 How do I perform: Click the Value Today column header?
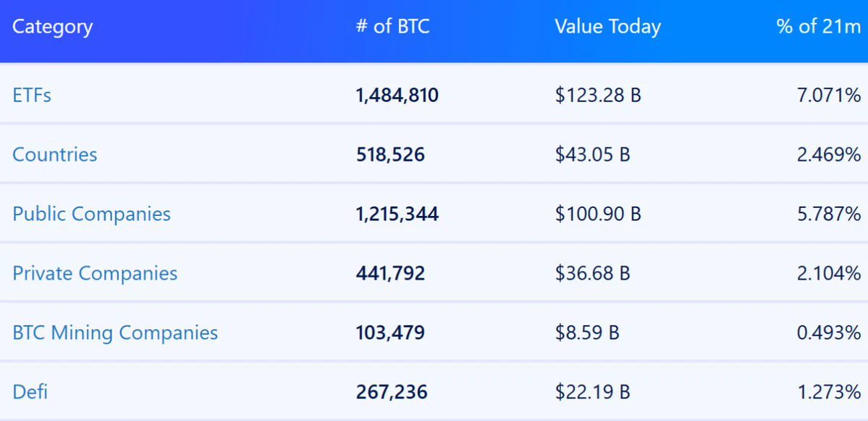point(608,27)
